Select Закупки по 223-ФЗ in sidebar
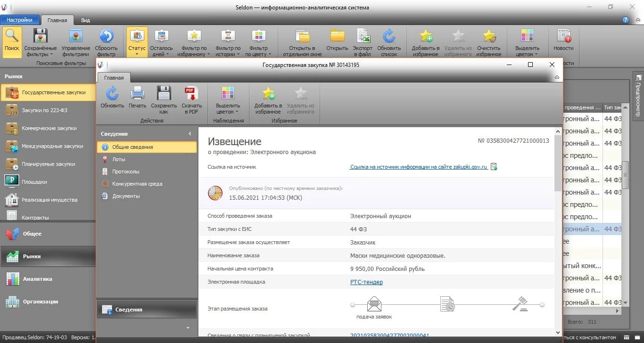 tap(48, 111)
